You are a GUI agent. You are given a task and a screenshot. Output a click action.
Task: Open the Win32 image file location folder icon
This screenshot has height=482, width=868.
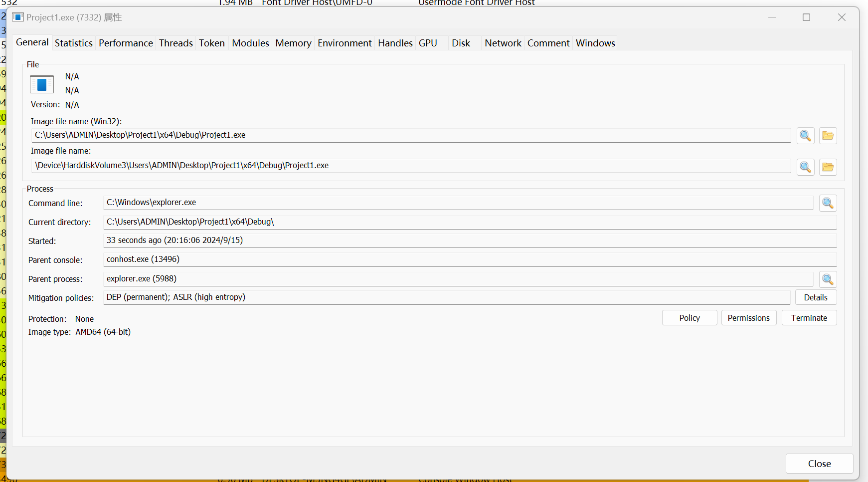tap(828, 136)
